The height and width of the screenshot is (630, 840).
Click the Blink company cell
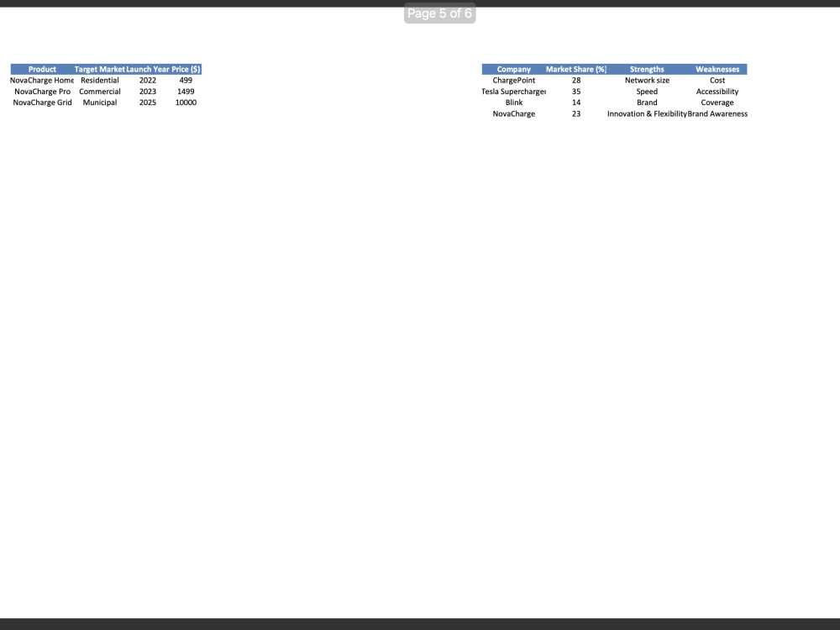point(514,102)
